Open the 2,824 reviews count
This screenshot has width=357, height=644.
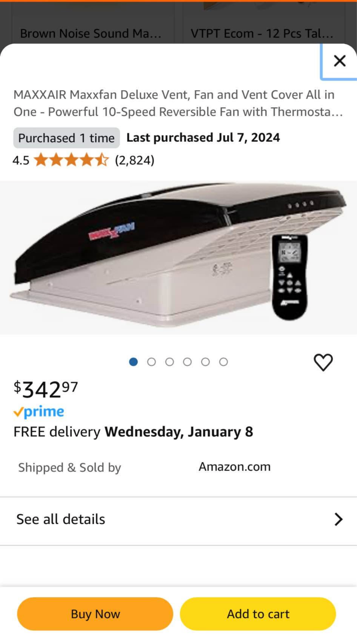[x=135, y=160]
